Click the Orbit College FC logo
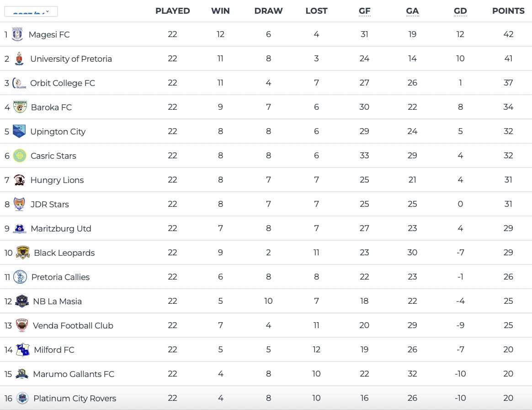 coord(19,83)
